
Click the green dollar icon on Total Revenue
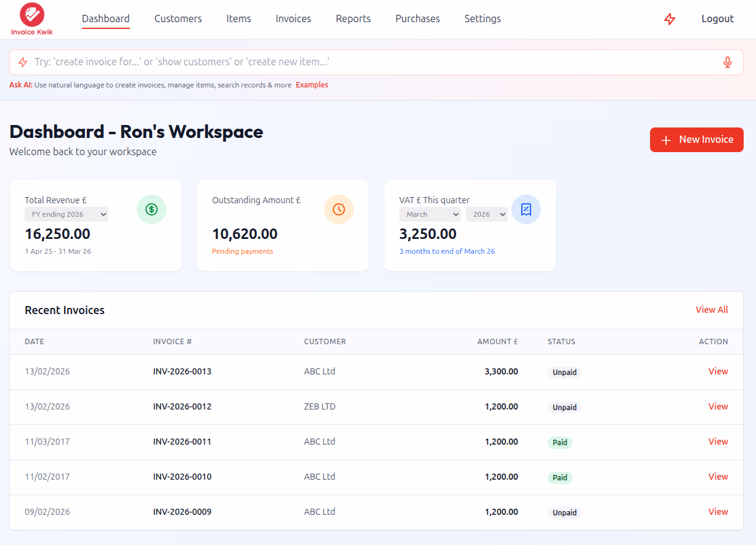click(x=152, y=209)
